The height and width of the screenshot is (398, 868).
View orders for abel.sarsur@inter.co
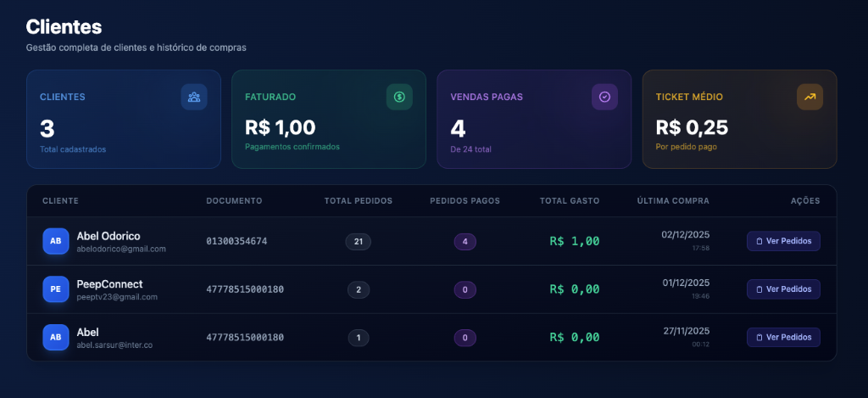click(x=783, y=338)
